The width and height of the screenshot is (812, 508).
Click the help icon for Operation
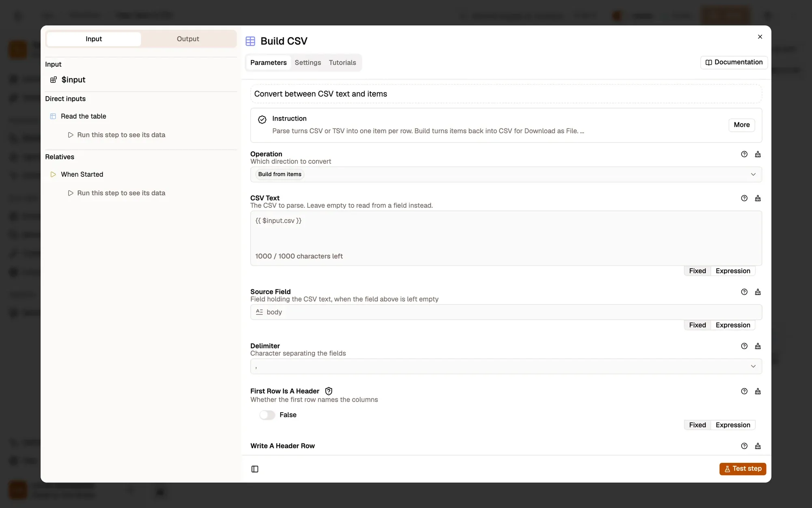pyautogui.click(x=744, y=154)
